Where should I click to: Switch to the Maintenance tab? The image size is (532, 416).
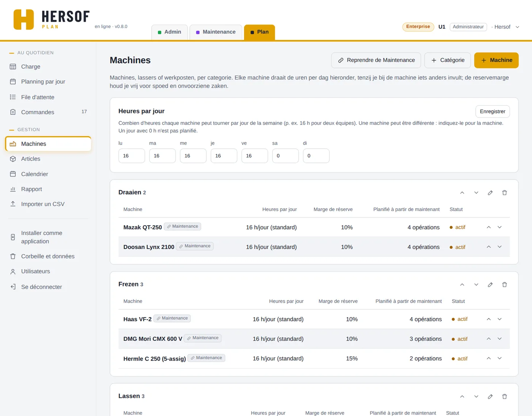point(216,32)
